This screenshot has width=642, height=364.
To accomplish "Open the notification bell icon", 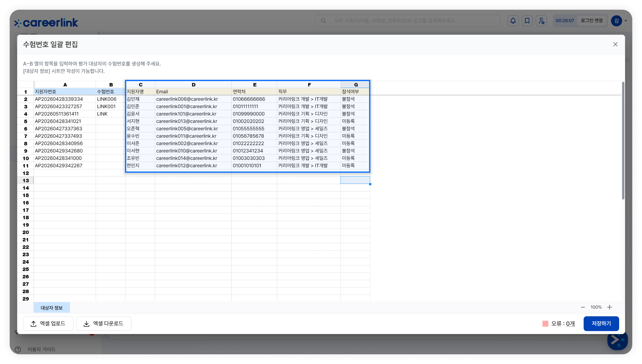I will [513, 21].
